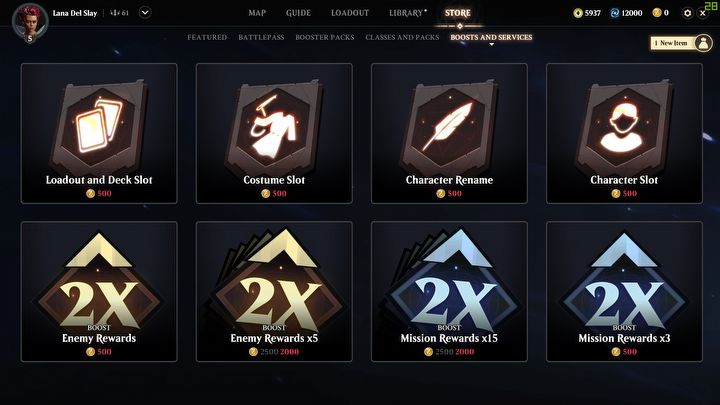Select the Classes and Packs tab
Viewport: 720px width, 405px height.
pyautogui.click(x=402, y=37)
